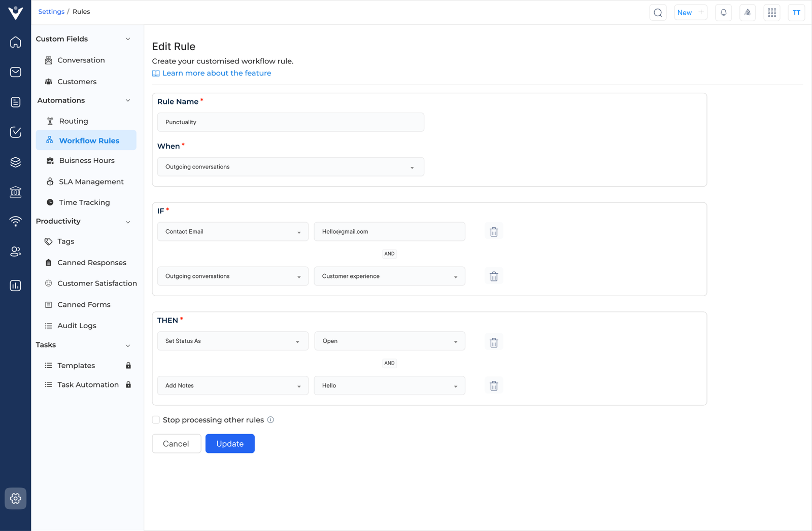Open the search icon in top bar

point(658,13)
